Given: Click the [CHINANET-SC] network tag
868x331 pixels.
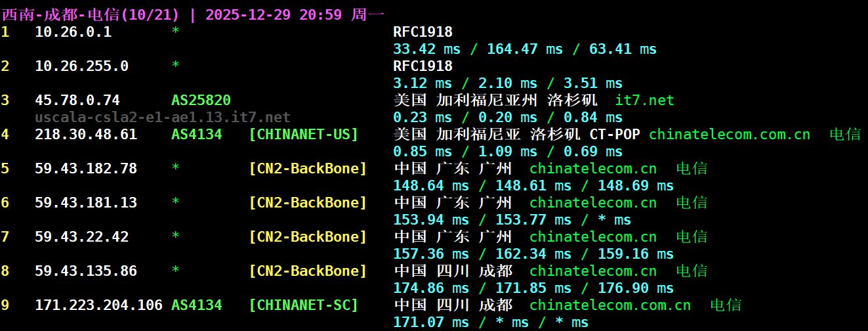Looking at the screenshot, I should click(304, 305).
